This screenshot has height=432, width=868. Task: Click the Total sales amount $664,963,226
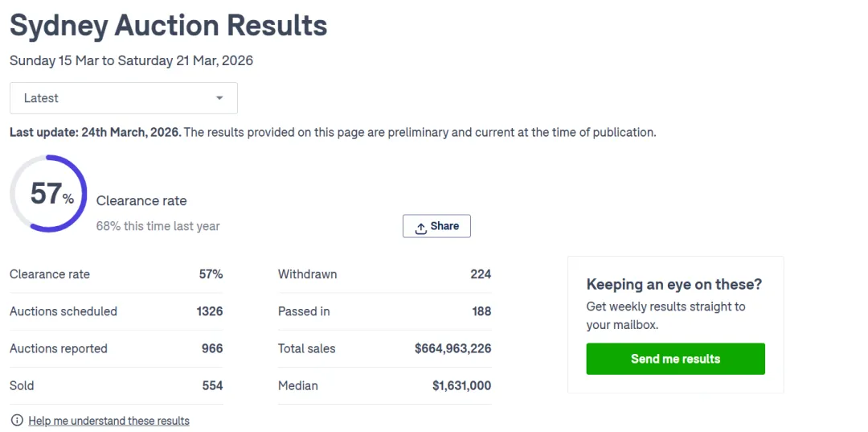coord(452,348)
